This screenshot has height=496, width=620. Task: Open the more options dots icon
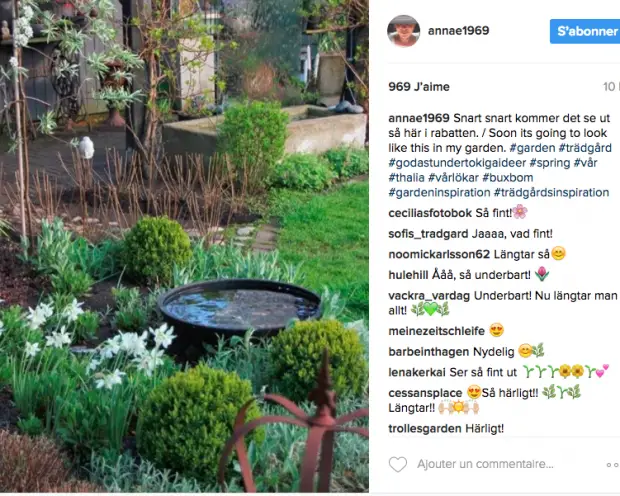click(x=613, y=465)
